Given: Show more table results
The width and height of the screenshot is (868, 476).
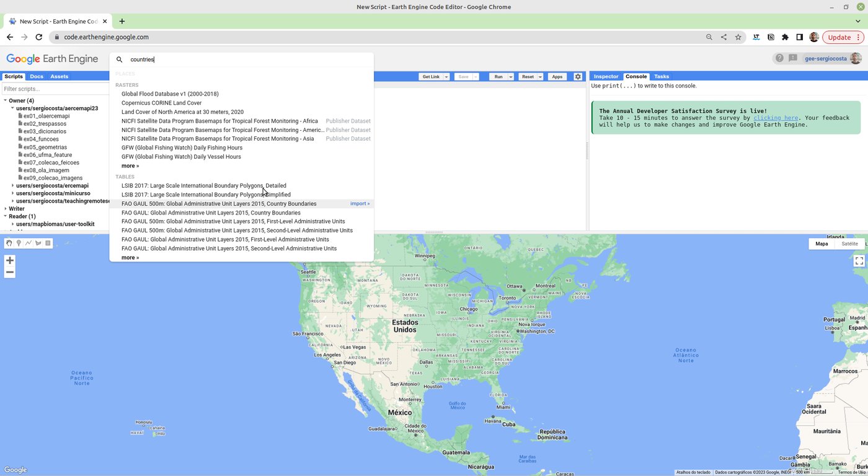Looking at the screenshot, I should (x=130, y=258).
